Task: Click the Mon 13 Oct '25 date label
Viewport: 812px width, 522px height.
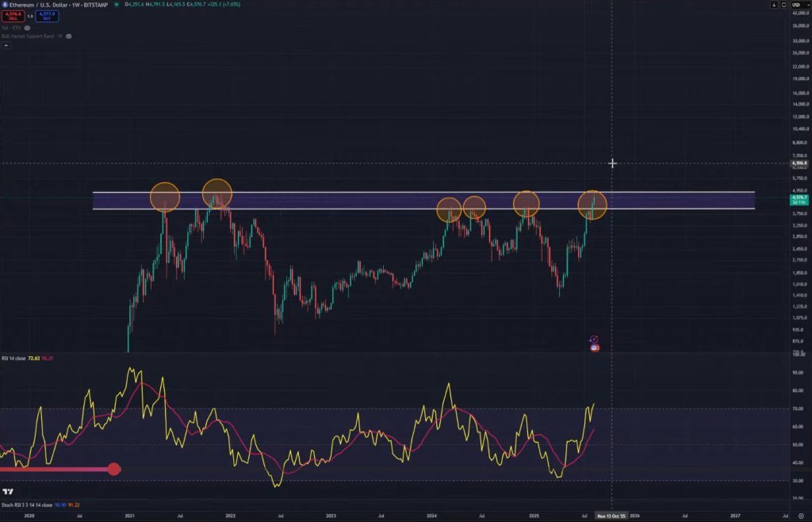Action: (x=612, y=515)
